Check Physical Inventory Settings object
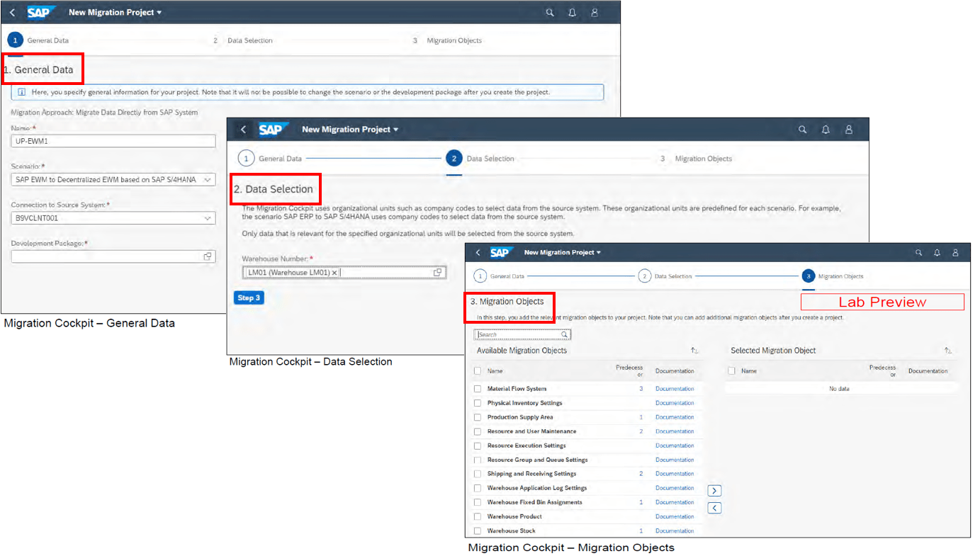Image resolution: width=980 pixels, height=556 pixels. (x=478, y=403)
